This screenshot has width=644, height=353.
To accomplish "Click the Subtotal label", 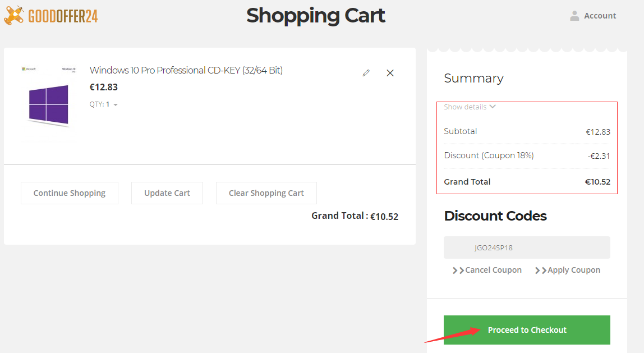I will (x=461, y=131).
